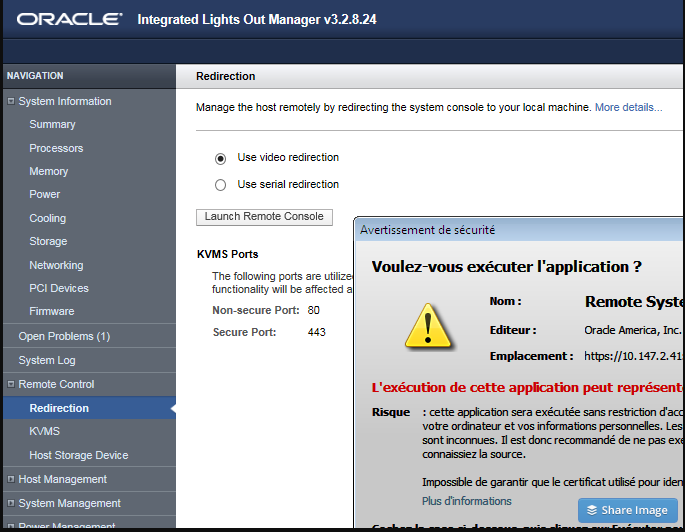This screenshot has height=532, width=685.
Task: Open the KVMS page
Action: tap(45, 432)
